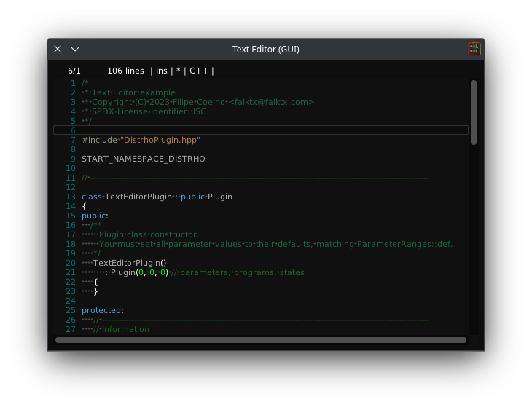Image resolution: width=532 pixels, height=407 pixels.
Task: Click line number 1 in the gutter
Action: (73, 83)
